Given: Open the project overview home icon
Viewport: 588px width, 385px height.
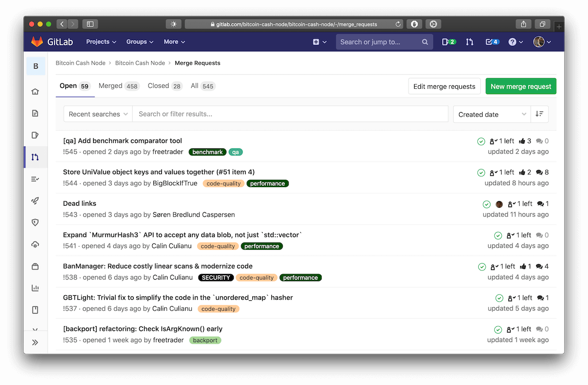Looking at the screenshot, I should (35, 91).
